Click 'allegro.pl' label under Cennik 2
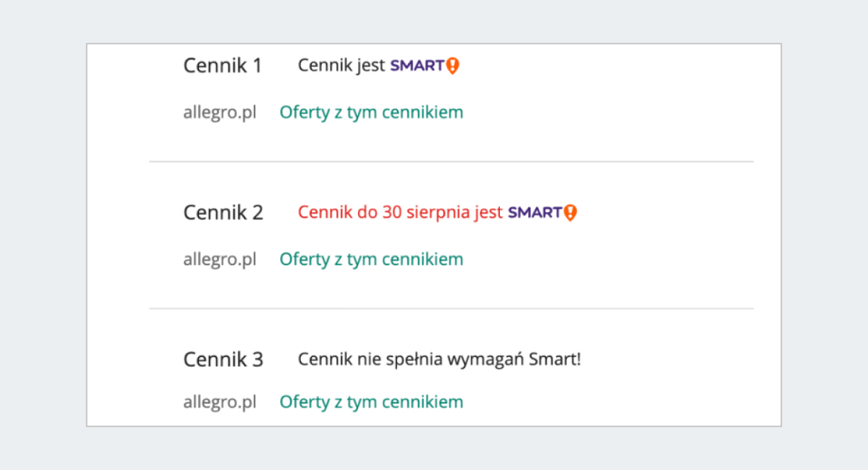868x470 pixels. [219, 259]
